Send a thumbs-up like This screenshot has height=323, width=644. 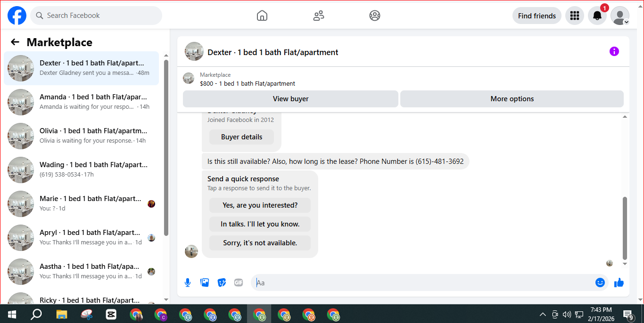click(x=619, y=283)
